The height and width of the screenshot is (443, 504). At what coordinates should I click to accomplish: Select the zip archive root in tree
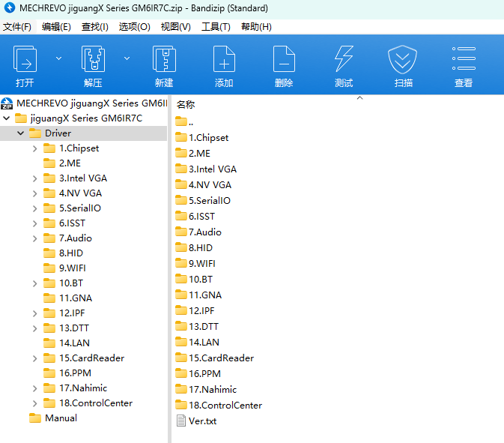coord(84,103)
